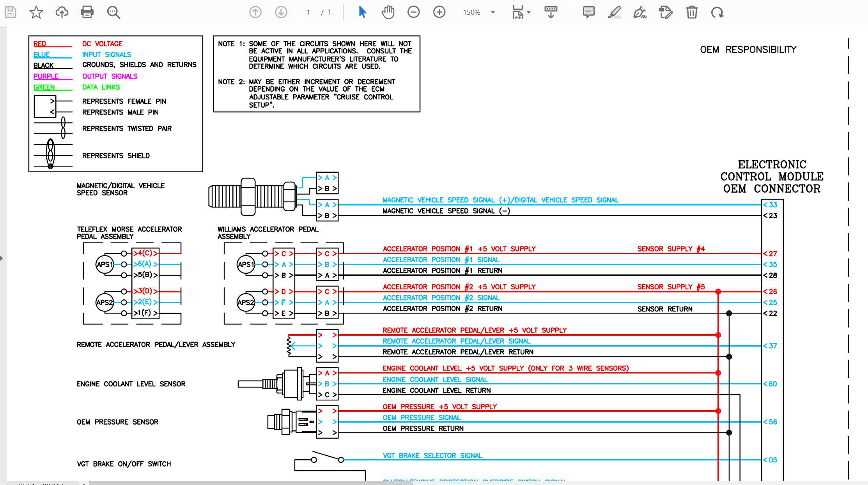Viewport: 868px width, 485px height.
Task: Open the find text magnifier tool
Action: (113, 12)
